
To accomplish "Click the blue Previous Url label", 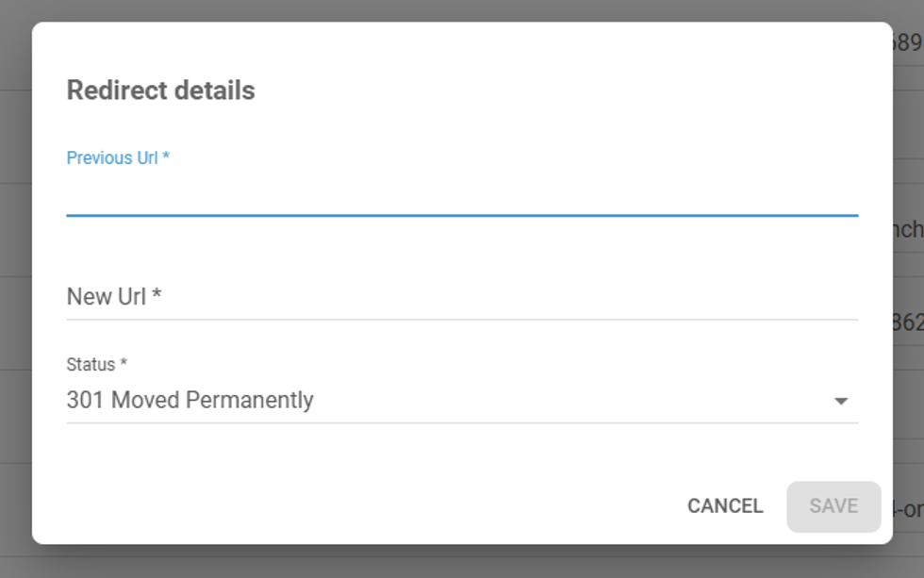I will pyautogui.click(x=117, y=157).
